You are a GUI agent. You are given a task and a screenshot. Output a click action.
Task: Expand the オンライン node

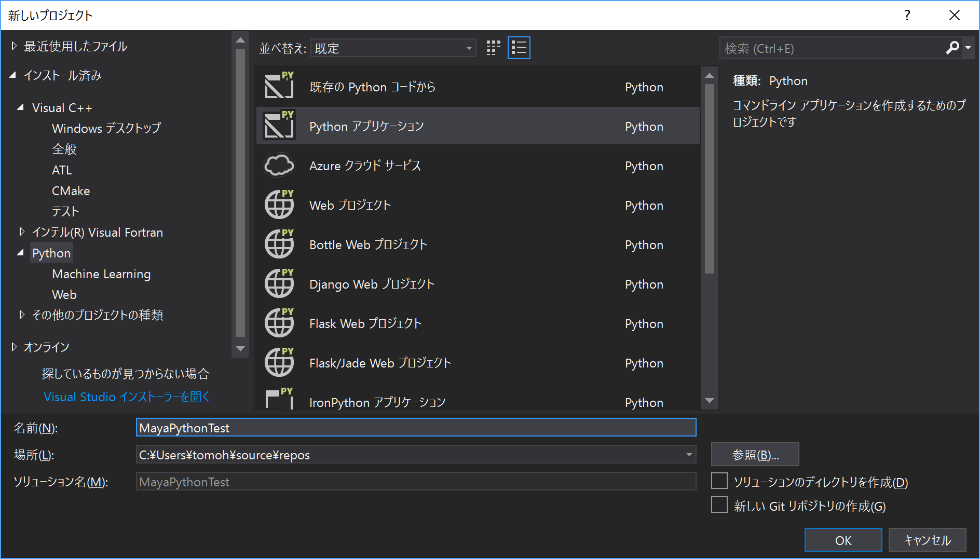[14, 347]
